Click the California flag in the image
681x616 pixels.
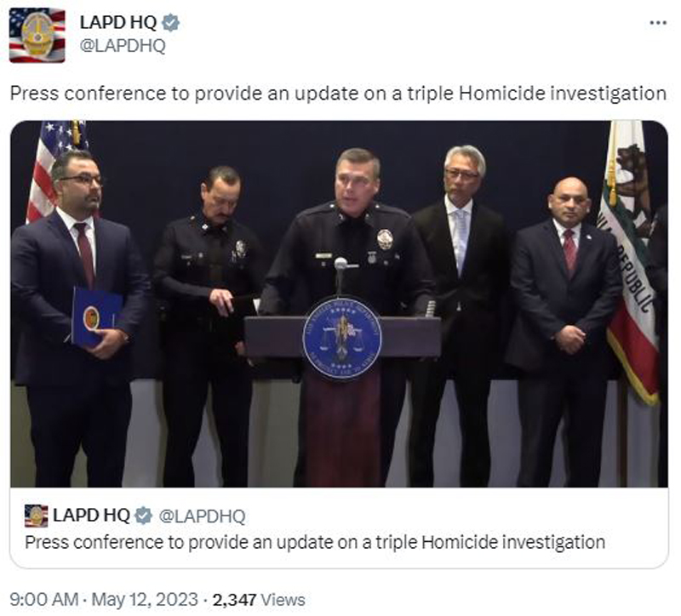click(x=630, y=260)
